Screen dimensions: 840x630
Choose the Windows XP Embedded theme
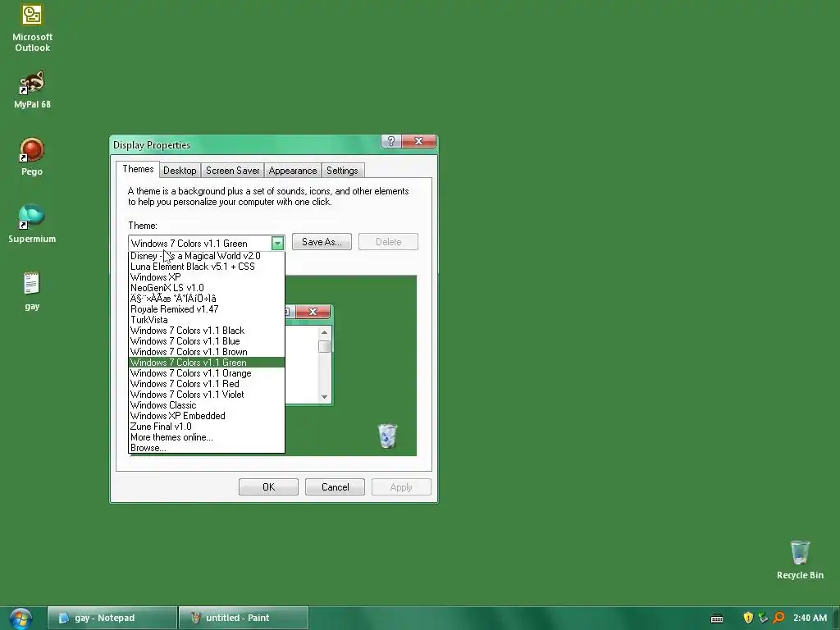(206, 416)
